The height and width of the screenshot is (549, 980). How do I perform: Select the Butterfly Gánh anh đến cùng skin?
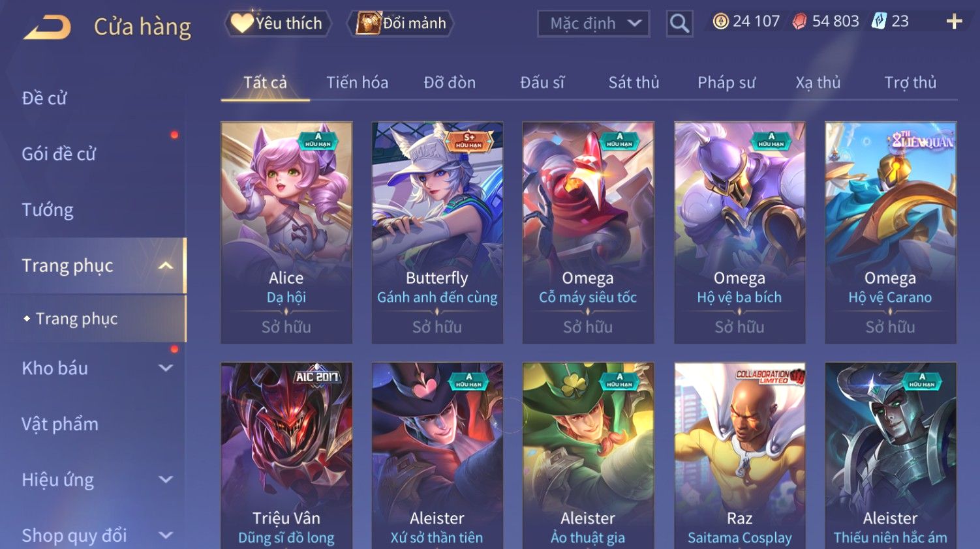point(437,232)
